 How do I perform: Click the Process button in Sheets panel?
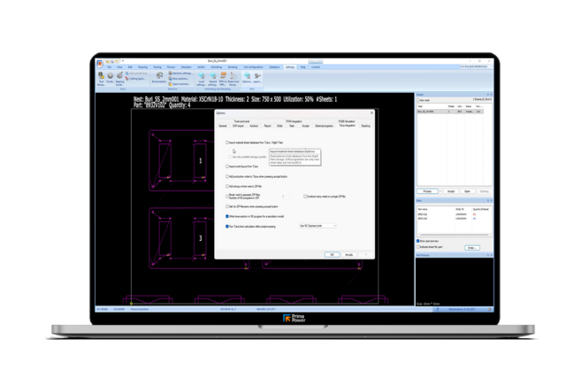pyautogui.click(x=427, y=191)
